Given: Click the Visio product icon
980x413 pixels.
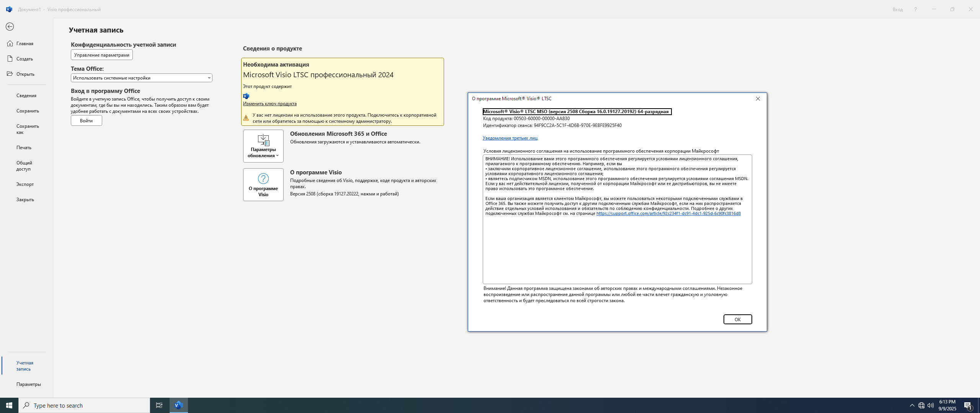Looking at the screenshot, I should [246, 96].
